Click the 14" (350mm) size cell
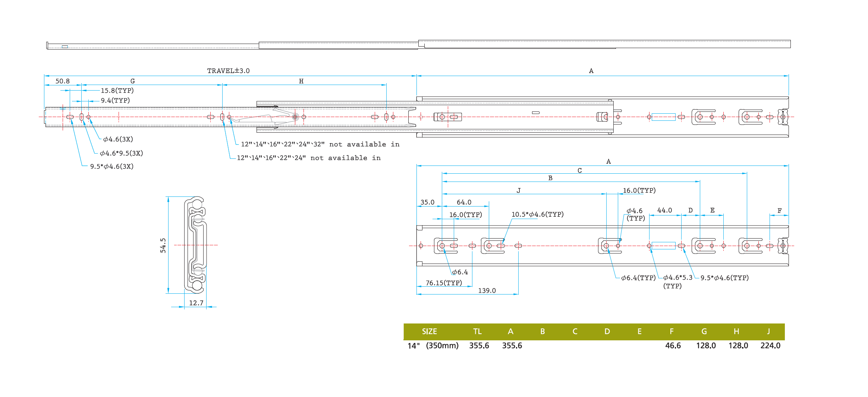 (433, 346)
